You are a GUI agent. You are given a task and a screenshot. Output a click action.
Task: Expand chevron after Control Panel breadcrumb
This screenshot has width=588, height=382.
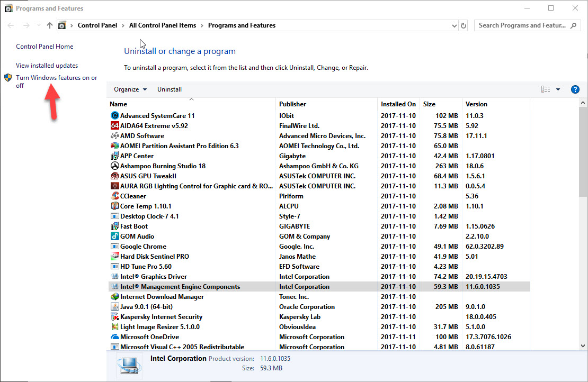click(123, 25)
